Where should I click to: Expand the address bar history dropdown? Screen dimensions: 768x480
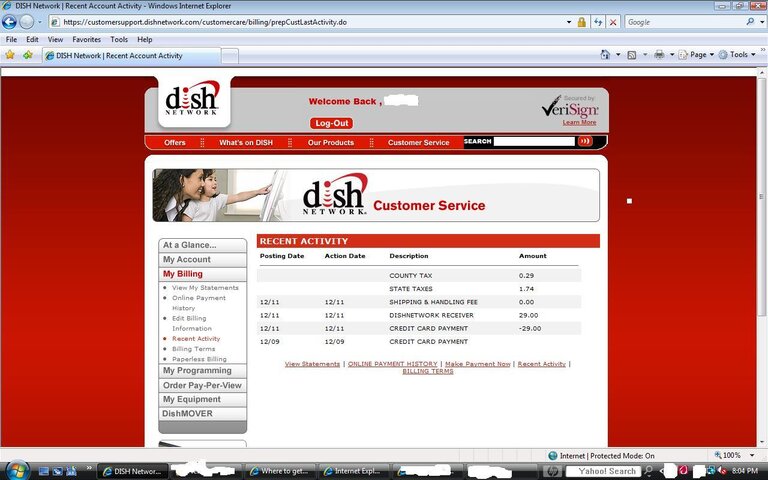click(569, 22)
